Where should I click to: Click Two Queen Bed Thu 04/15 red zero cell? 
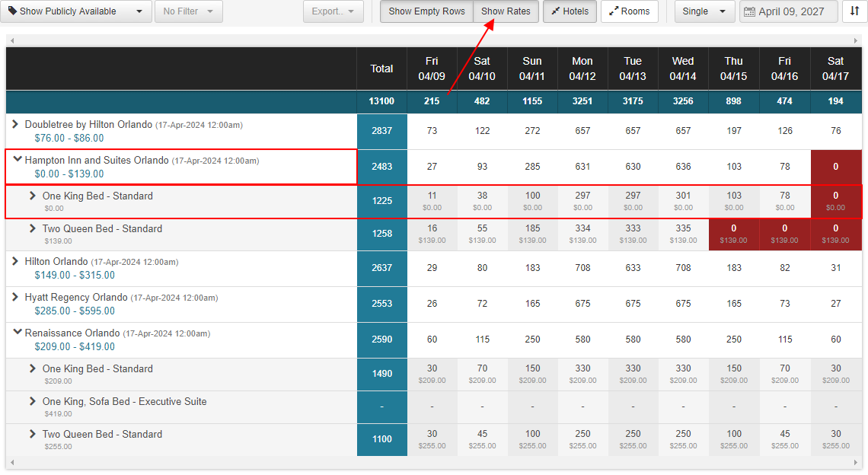734,234
